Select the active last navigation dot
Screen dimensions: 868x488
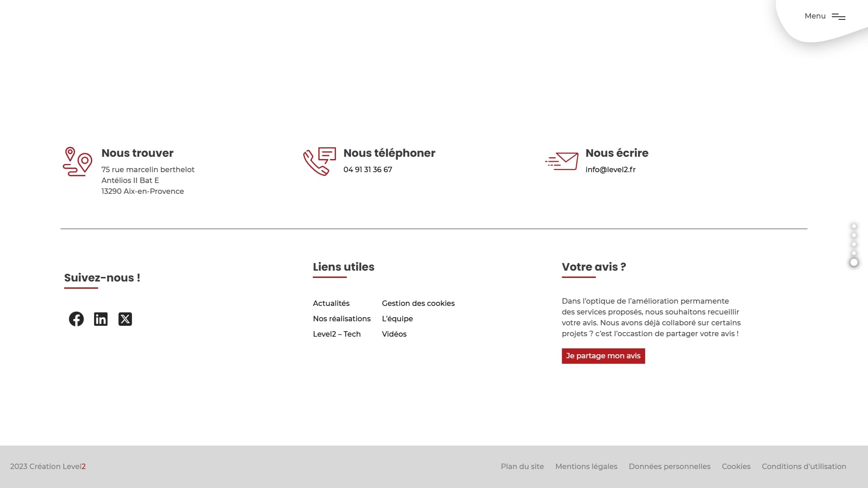pyautogui.click(x=854, y=263)
